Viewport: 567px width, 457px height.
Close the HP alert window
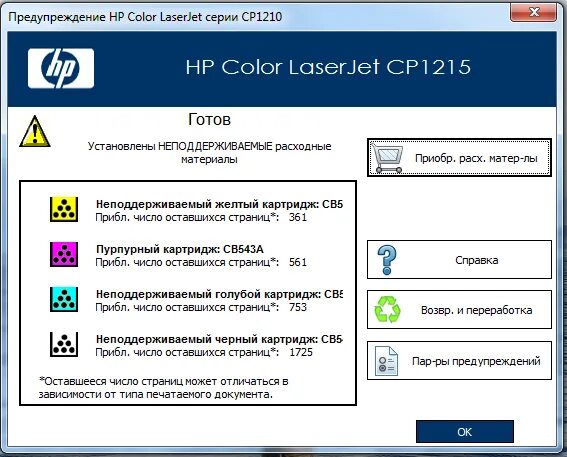pos(533,13)
